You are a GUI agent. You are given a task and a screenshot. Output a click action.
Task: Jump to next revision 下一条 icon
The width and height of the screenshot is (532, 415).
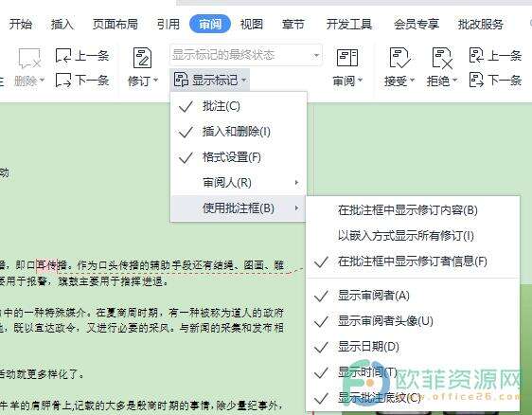[476, 81]
